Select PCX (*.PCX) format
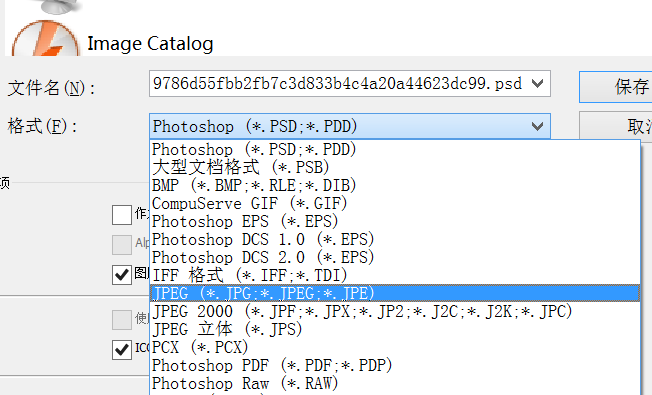The width and height of the screenshot is (652, 395). pos(395,347)
